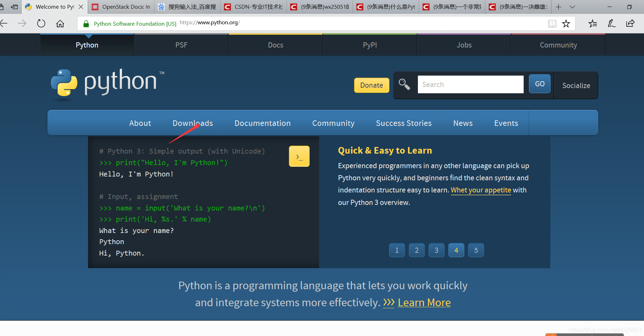The image size is (644, 336).
Task: Open a new tab with plus icon
Action: click(558, 7)
